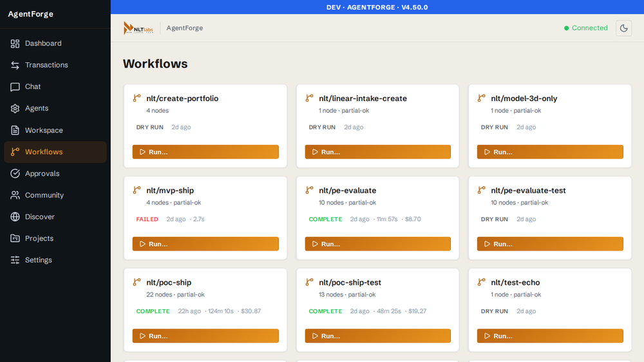Switch to Chat section

tap(55, 87)
